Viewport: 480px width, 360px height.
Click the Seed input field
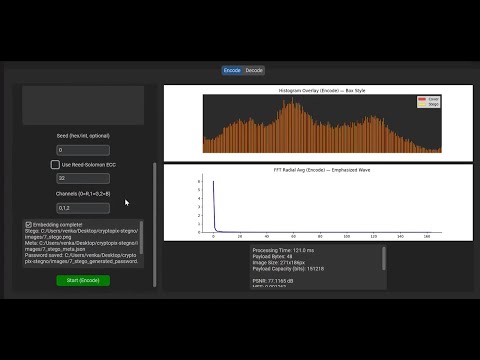83,150
